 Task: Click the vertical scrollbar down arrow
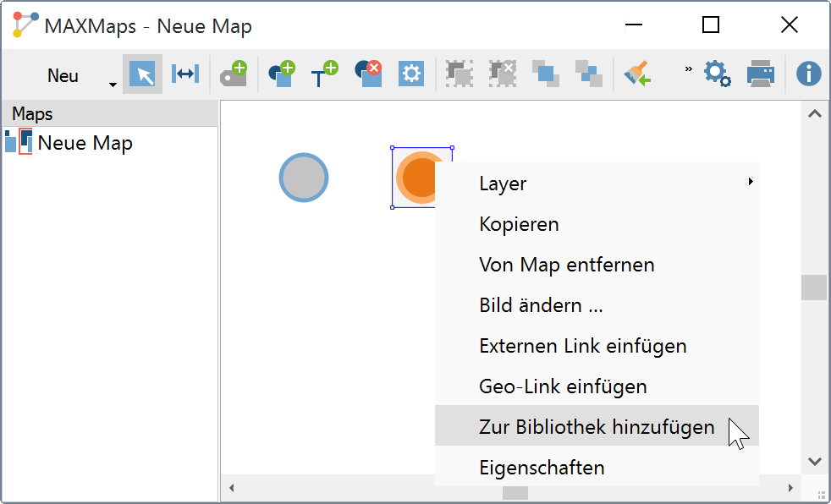click(815, 461)
